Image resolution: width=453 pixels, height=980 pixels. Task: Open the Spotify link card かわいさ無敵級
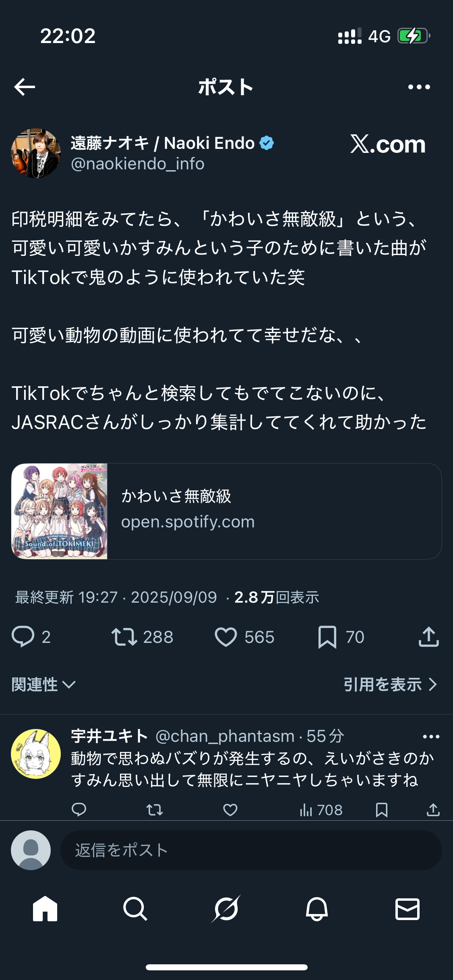click(x=226, y=511)
